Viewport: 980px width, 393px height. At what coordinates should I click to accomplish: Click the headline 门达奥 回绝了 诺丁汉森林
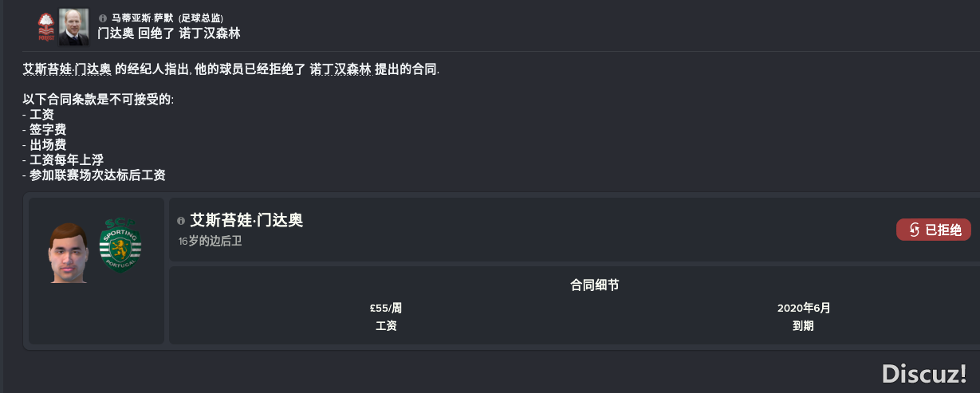(168, 33)
